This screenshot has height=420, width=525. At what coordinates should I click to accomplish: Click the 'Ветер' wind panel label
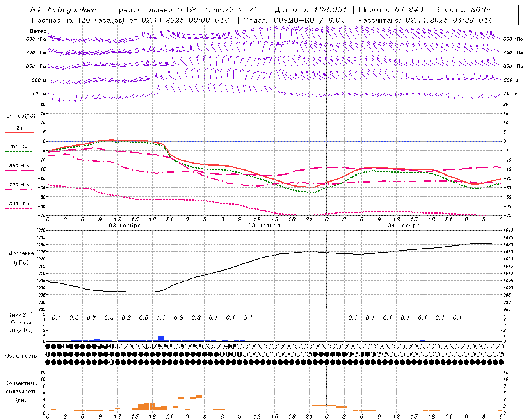click(38, 31)
